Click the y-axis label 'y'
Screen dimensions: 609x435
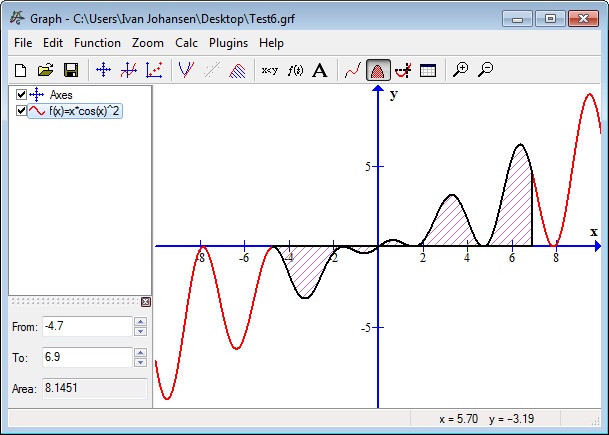pos(394,94)
